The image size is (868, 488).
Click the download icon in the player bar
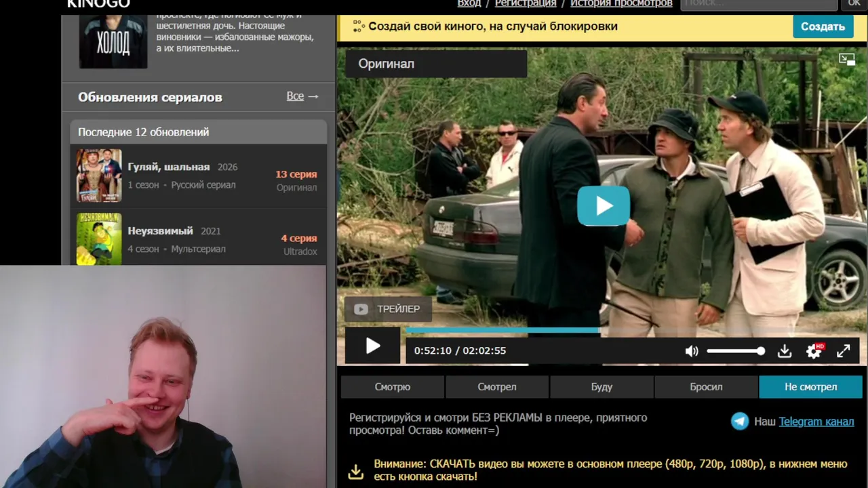(785, 351)
